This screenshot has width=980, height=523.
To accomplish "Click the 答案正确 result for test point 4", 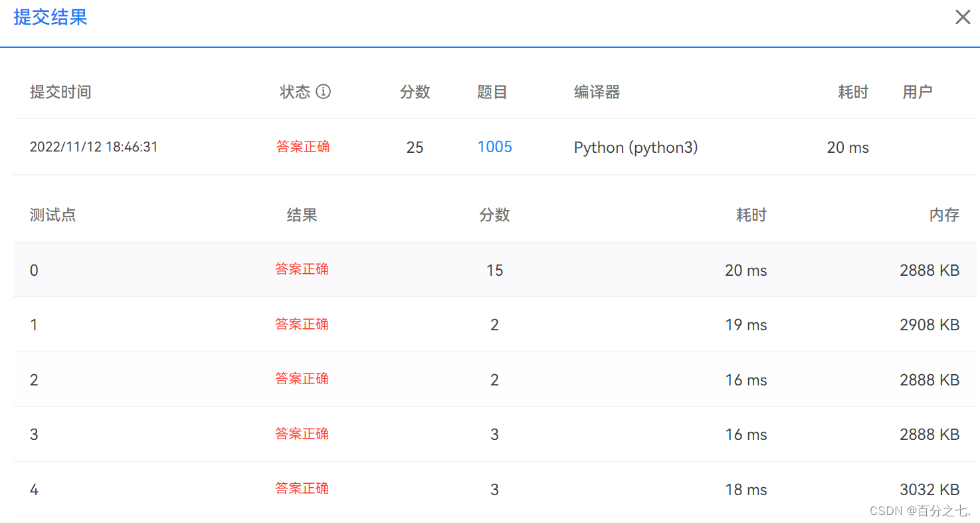I will [302, 488].
